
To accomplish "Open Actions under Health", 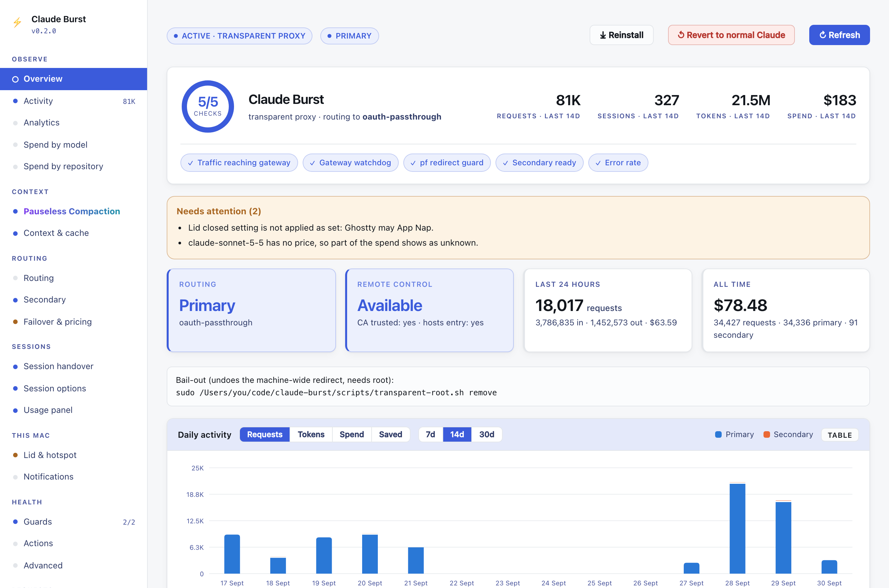I will [x=74, y=543].
